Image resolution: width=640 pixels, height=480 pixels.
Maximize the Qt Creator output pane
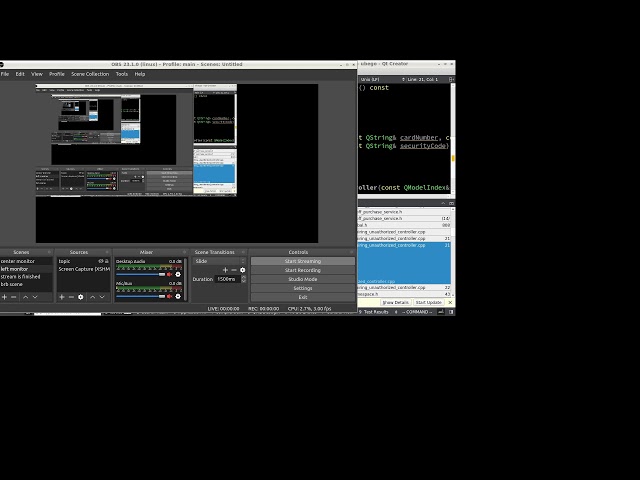[451, 203]
